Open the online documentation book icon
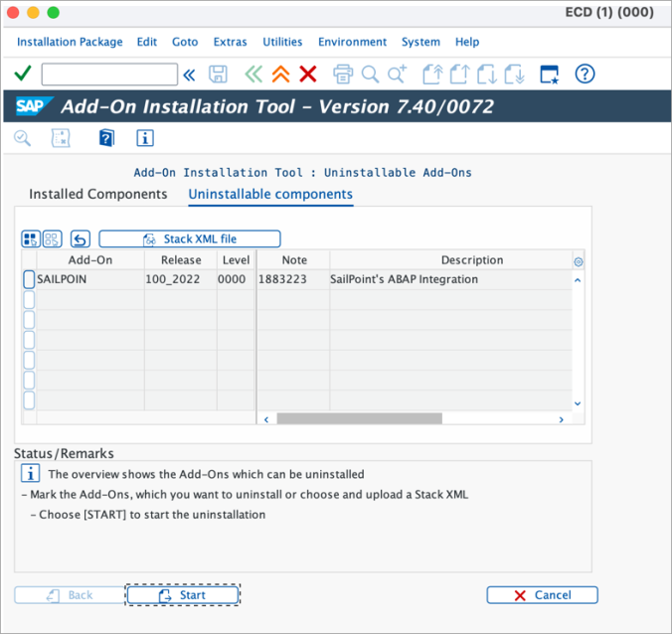 coord(106,138)
